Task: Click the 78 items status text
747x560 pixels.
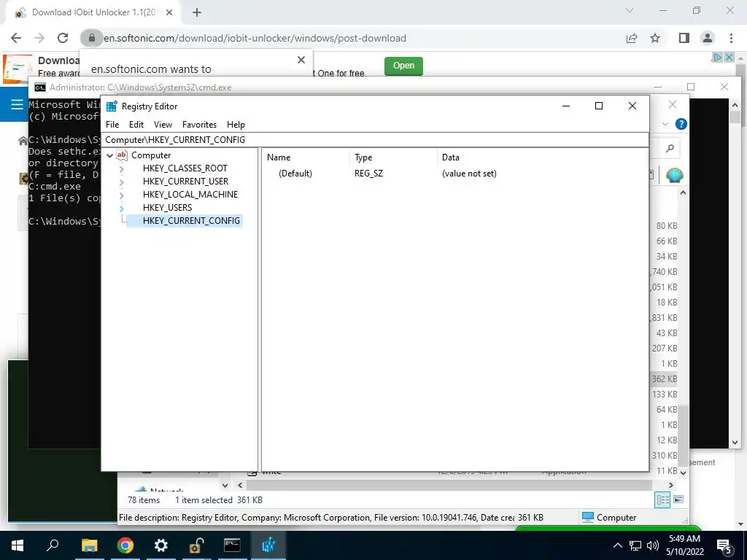Action: click(x=144, y=500)
